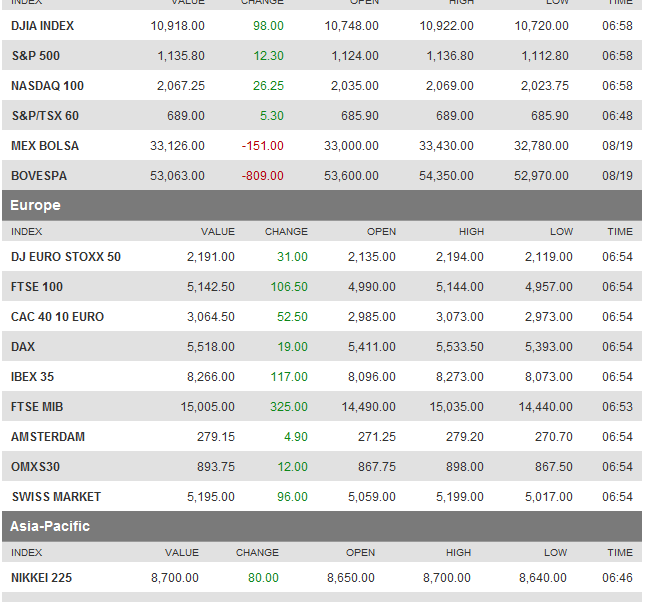Click Europe table CHANGE column header
Image resolution: width=653 pixels, height=602 pixels.
287,231
